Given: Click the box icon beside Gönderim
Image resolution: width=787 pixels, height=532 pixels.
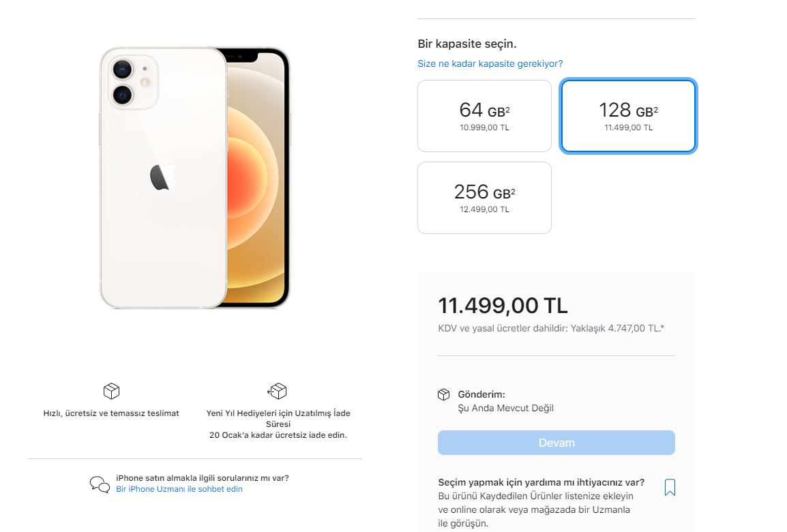Looking at the screenshot, I should tap(443, 395).
